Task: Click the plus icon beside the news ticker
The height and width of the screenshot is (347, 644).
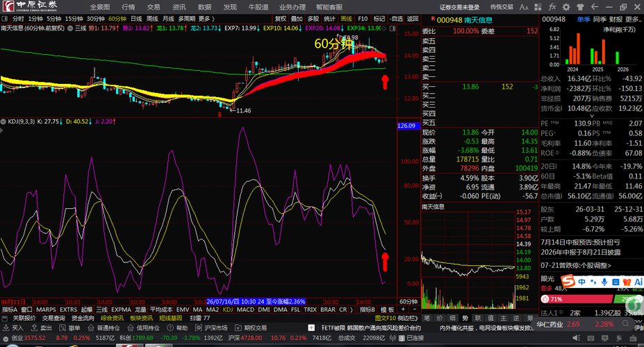Action: [x=311, y=328]
